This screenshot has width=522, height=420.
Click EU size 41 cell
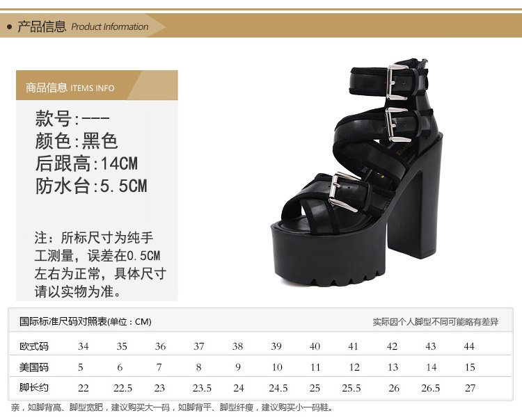(x=353, y=346)
